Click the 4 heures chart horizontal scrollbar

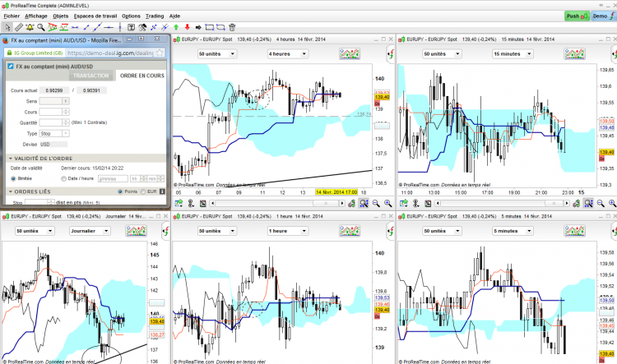tap(277, 203)
